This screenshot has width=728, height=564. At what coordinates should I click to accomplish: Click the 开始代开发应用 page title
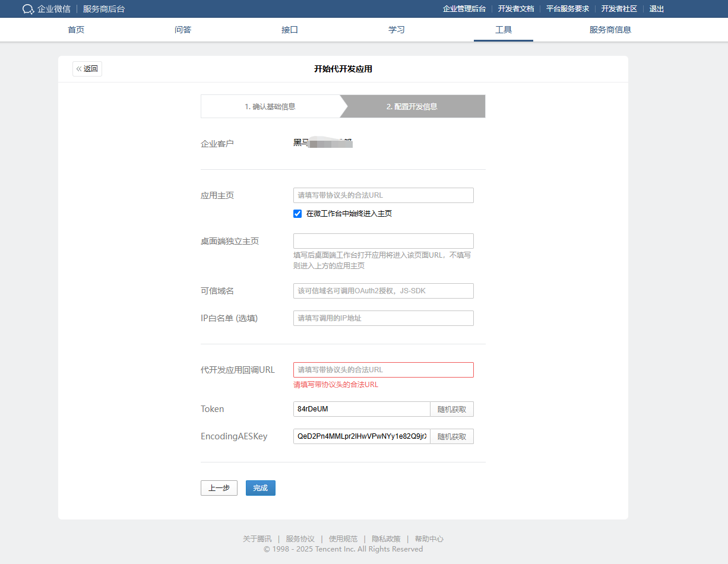[343, 69]
